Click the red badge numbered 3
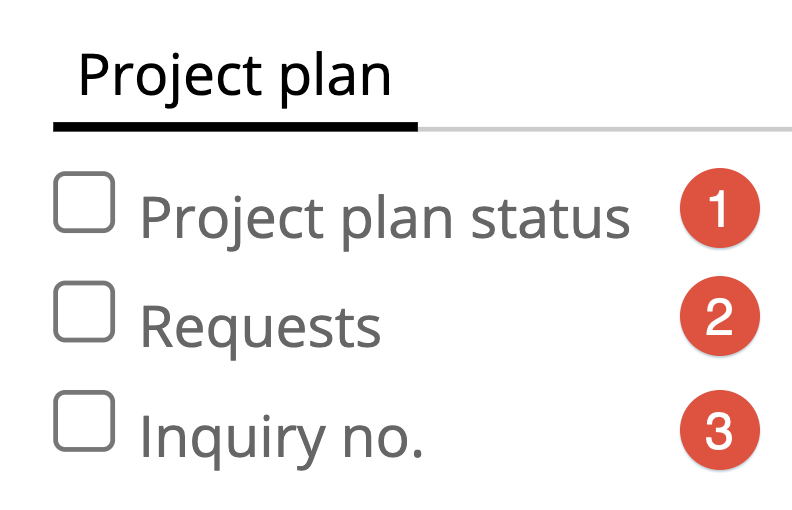Image resolution: width=792 pixels, height=510 pixels. [x=719, y=431]
